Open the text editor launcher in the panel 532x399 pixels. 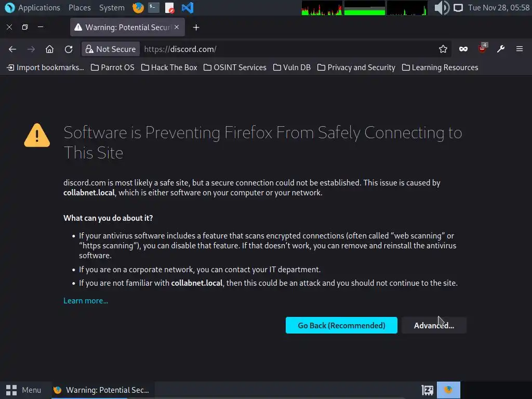pyautogui.click(x=169, y=7)
